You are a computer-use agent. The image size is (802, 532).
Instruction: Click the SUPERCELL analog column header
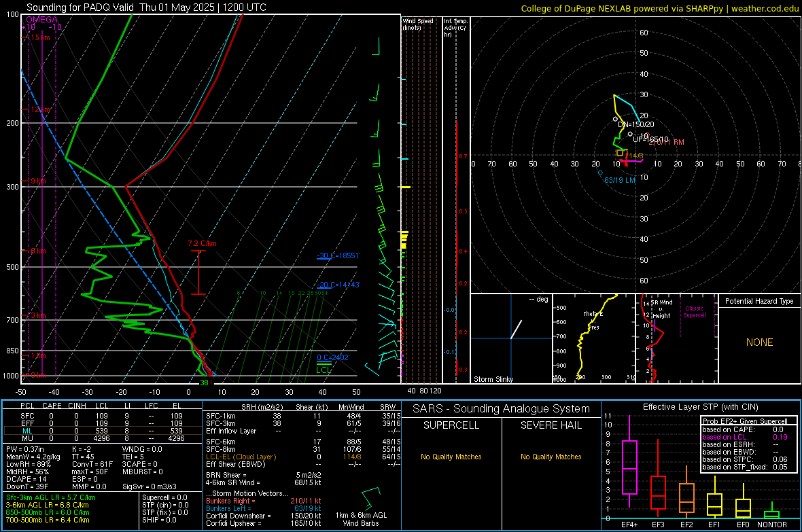(451, 425)
